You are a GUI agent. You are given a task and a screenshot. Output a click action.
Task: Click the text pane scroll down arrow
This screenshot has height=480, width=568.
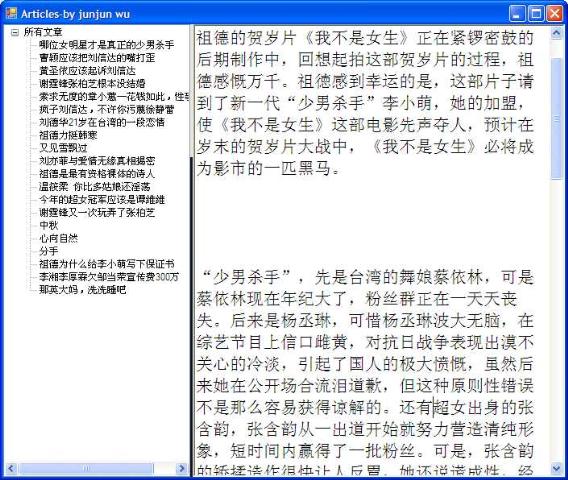pos(556,469)
